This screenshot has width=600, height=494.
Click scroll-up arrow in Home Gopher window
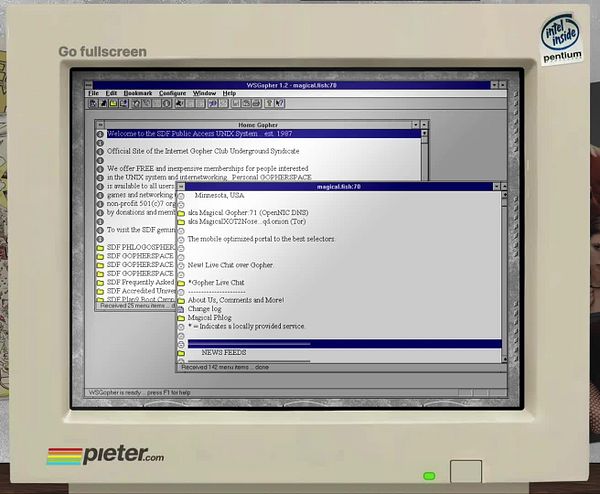(x=424, y=133)
